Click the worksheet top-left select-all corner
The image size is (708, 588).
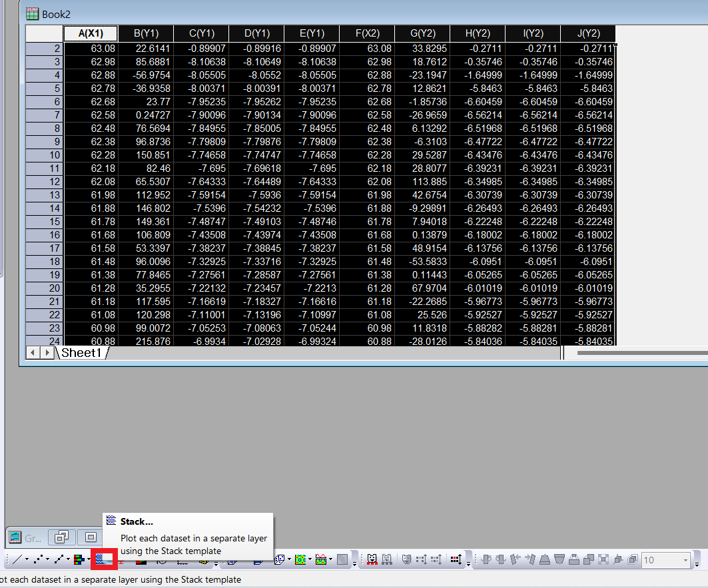pyautogui.click(x=44, y=33)
